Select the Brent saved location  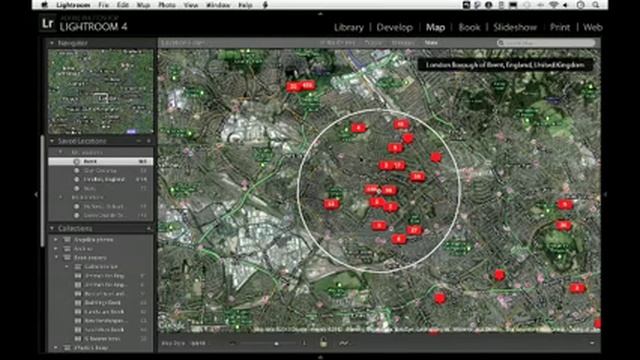(x=101, y=162)
